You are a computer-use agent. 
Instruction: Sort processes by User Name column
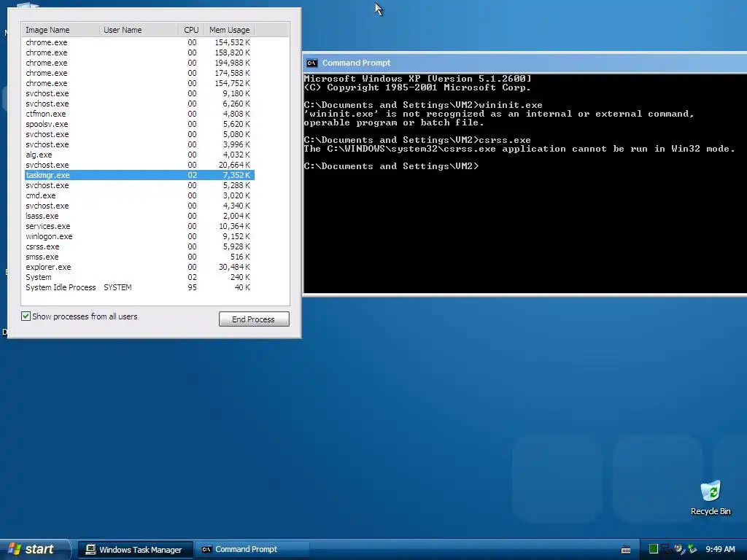tap(139, 30)
